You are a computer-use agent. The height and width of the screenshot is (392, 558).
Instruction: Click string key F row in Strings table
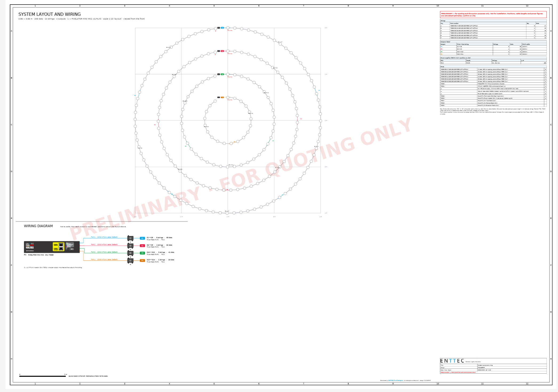[493, 38]
